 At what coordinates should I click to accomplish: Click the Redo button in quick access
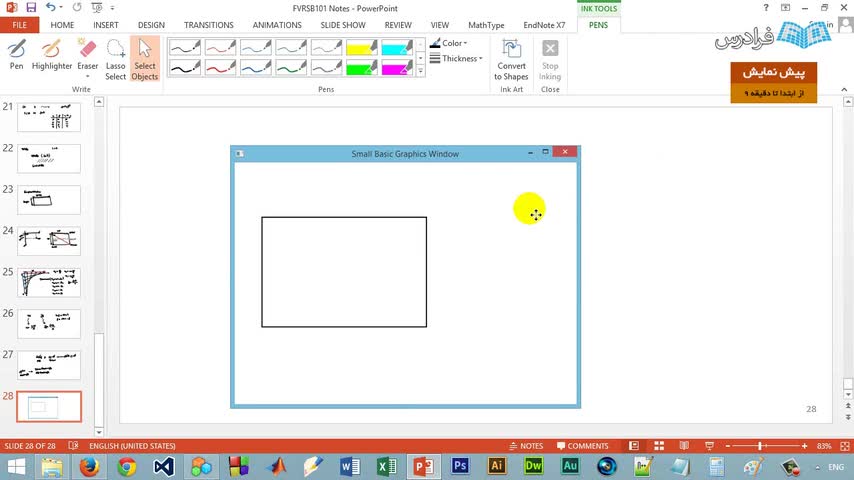[77, 8]
